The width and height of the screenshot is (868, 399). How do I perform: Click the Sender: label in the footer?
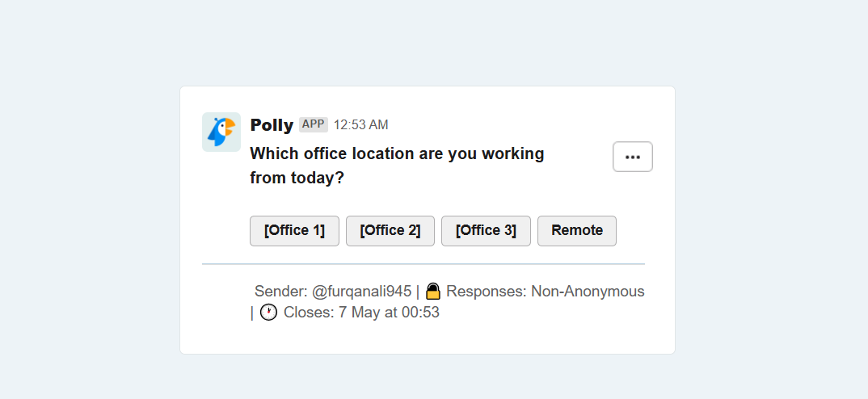point(280,292)
